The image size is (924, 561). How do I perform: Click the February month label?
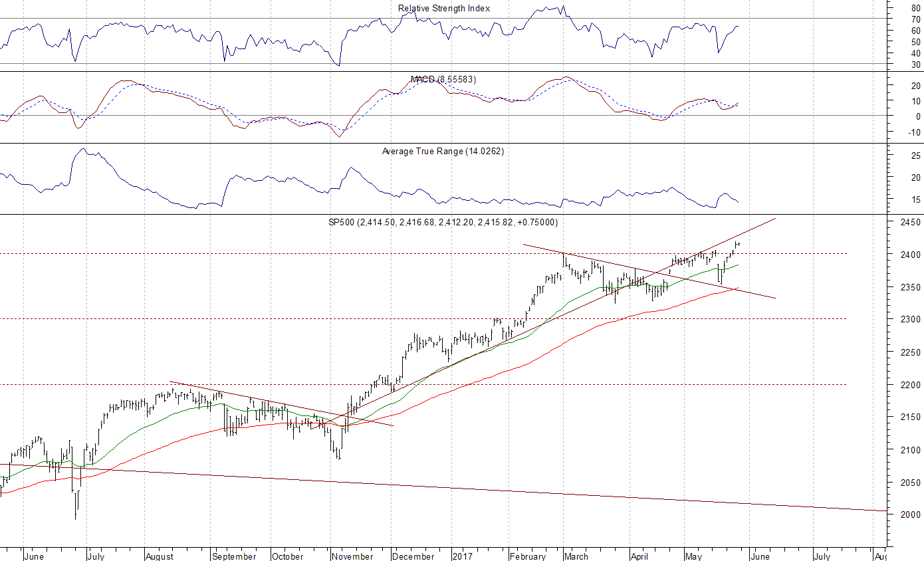(527, 556)
